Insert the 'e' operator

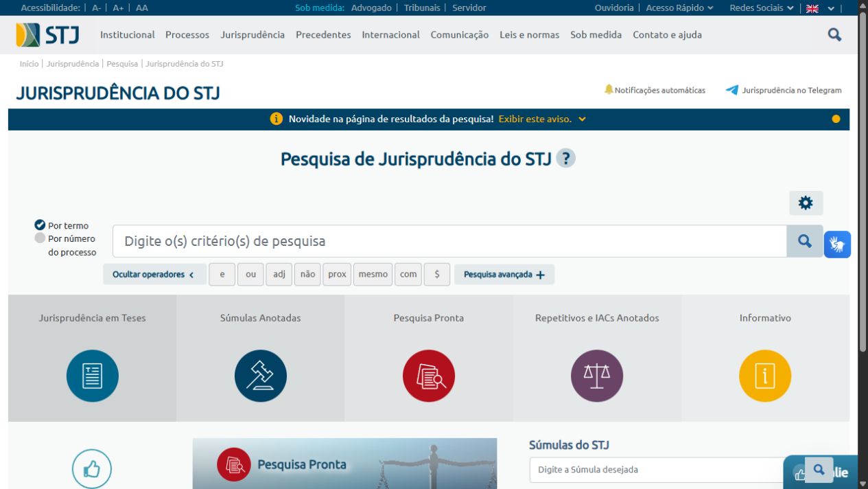click(222, 274)
